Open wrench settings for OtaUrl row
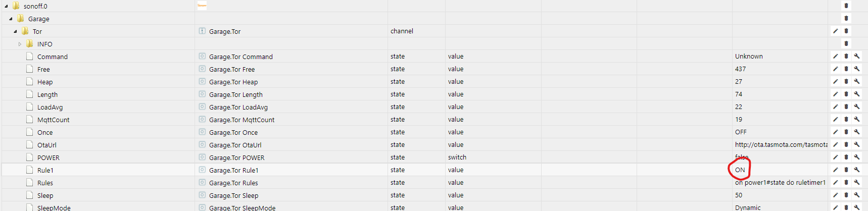This screenshot has height=211, width=868. pos(857,145)
